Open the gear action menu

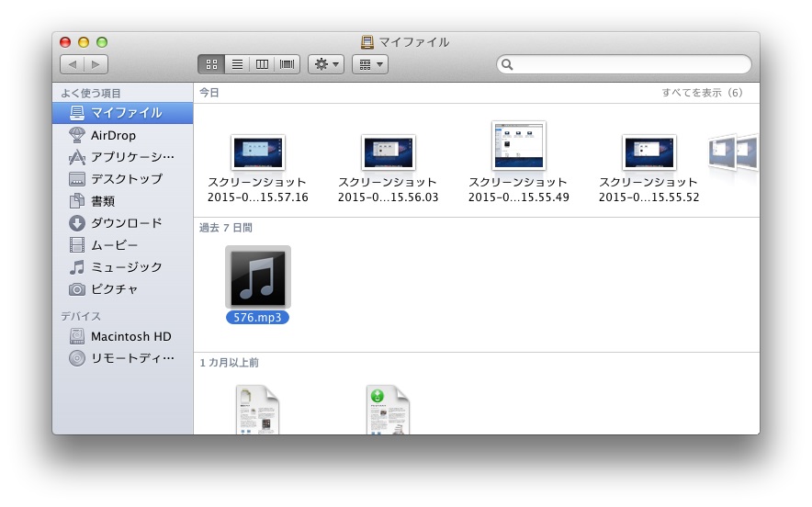point(326,64)
